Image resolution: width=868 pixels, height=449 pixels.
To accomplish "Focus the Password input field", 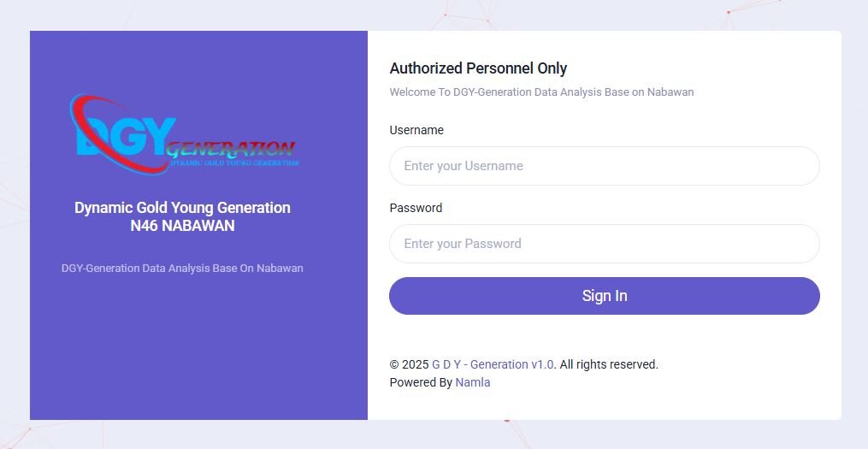I will 604,244.
